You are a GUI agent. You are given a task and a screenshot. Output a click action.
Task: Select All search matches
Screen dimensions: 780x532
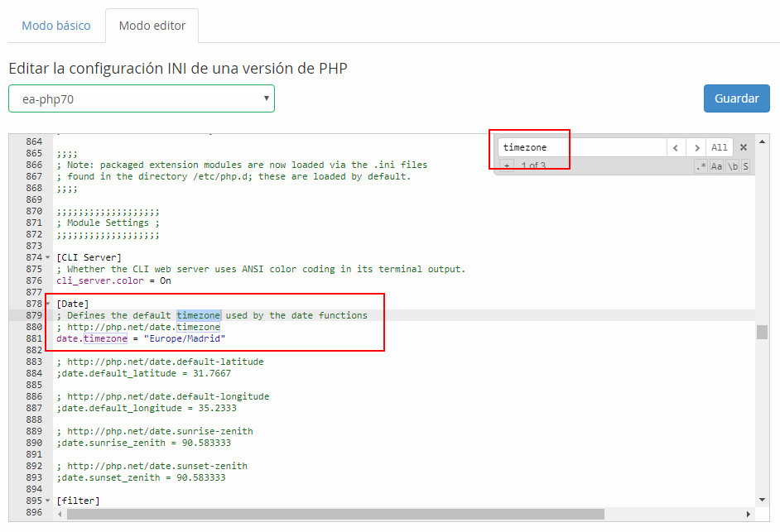click(719, 147)
